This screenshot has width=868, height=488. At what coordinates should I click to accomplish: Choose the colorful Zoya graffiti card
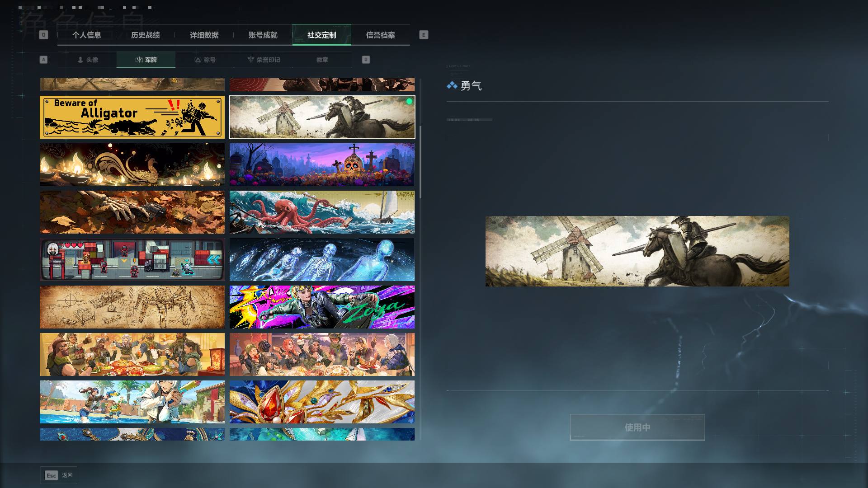(x=322, y=307)
